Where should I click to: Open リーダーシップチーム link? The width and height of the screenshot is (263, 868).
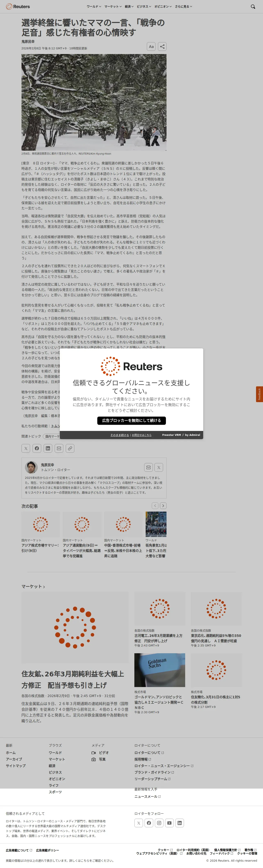point(152,779)
